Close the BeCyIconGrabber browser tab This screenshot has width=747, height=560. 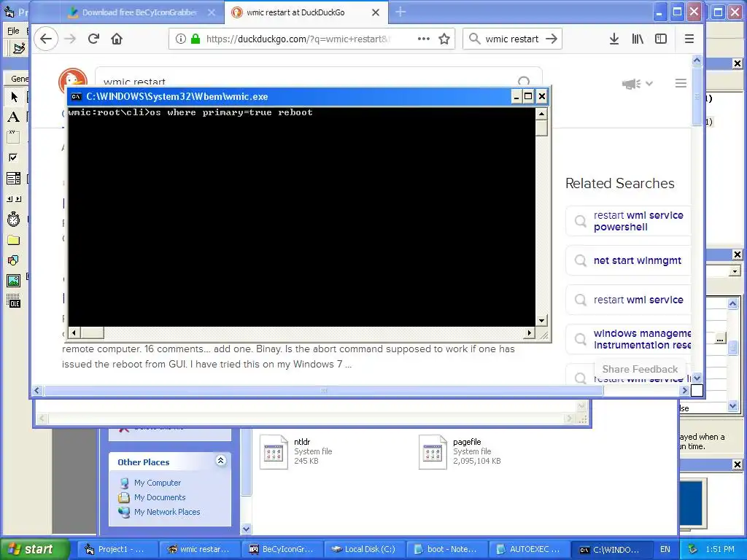212,12
